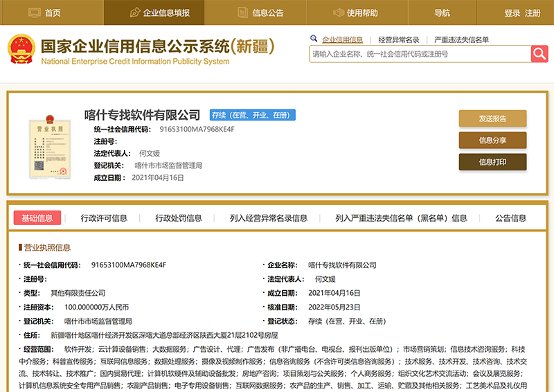Click the pen icon beside 企业信息填报

click(134, 12)
